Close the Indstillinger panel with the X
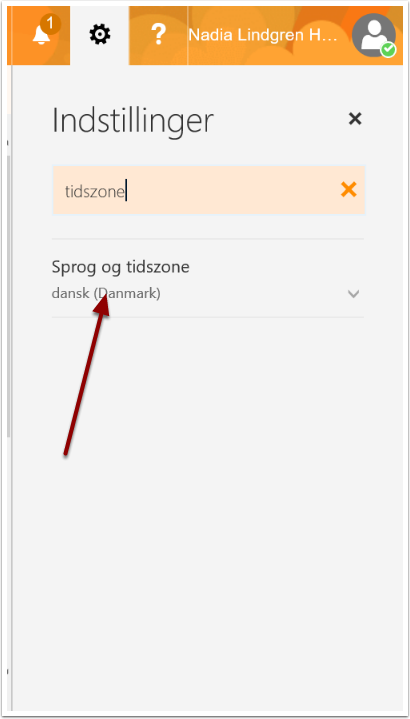410x719 pixels. pos(355,119)
